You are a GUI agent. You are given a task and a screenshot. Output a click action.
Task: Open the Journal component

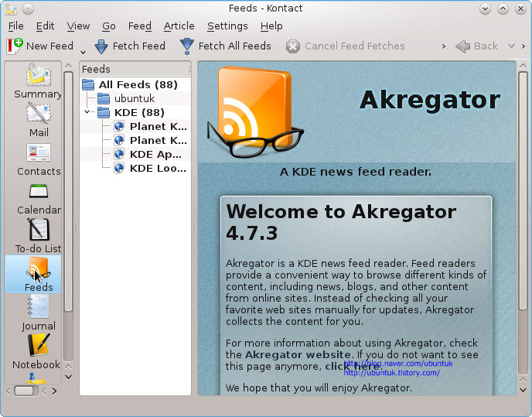pyautogui.click(x=39, y=313)
